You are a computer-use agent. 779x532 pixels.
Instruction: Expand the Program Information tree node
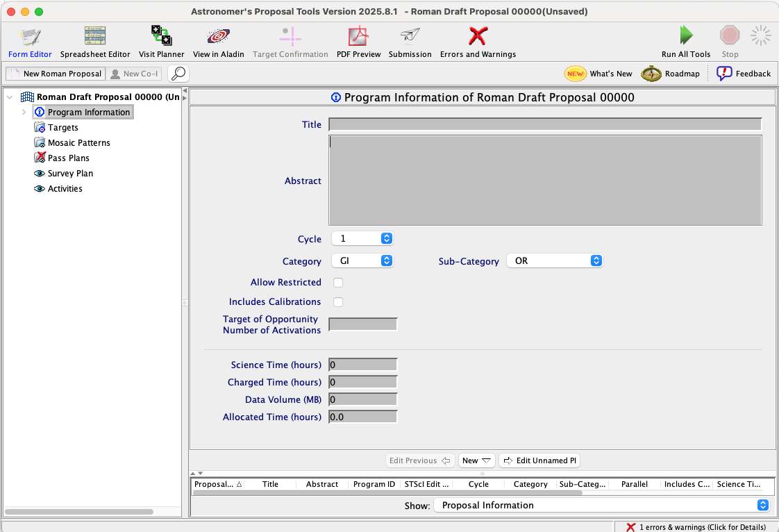tap(24, 113)
